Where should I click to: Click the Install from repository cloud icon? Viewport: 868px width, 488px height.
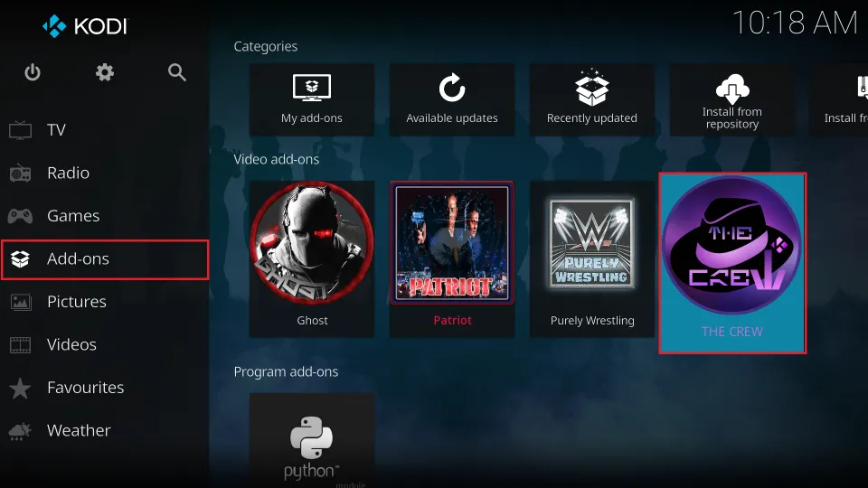click(x=732, y=89)
